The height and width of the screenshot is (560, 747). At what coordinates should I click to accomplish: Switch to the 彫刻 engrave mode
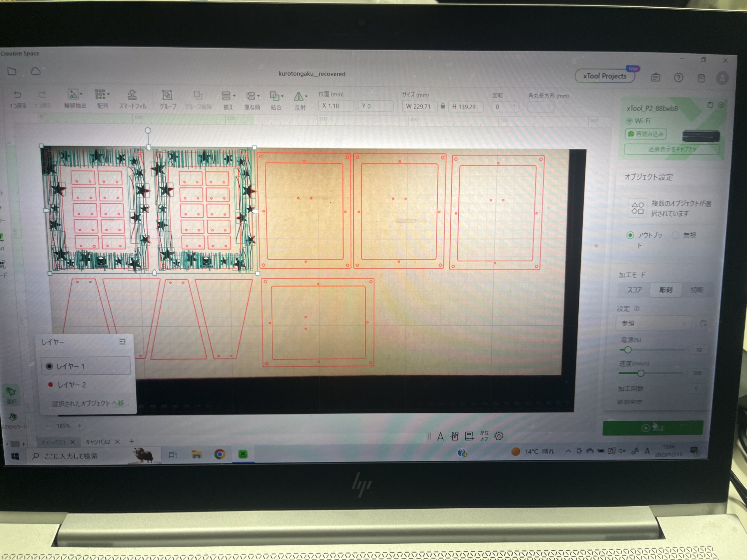tap(665, 290)
